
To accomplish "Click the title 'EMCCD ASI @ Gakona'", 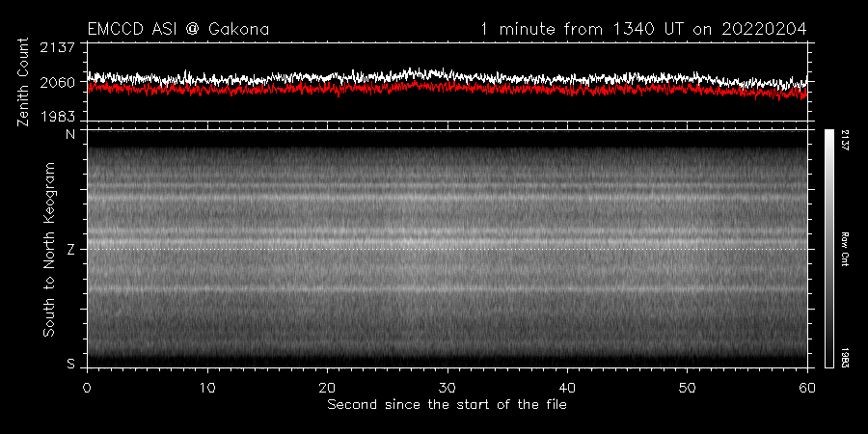I will click(178, 29).
